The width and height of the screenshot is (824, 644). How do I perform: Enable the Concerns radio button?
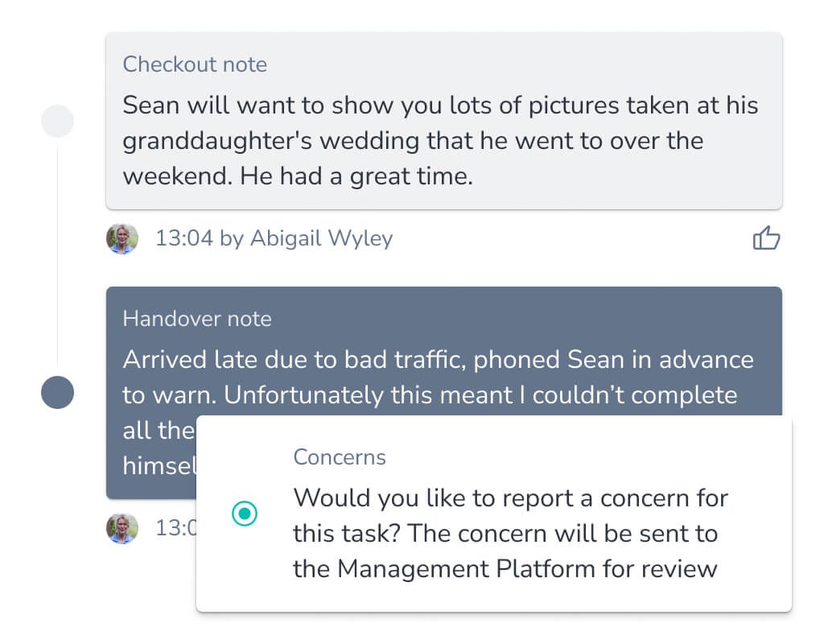click(244, 514)
